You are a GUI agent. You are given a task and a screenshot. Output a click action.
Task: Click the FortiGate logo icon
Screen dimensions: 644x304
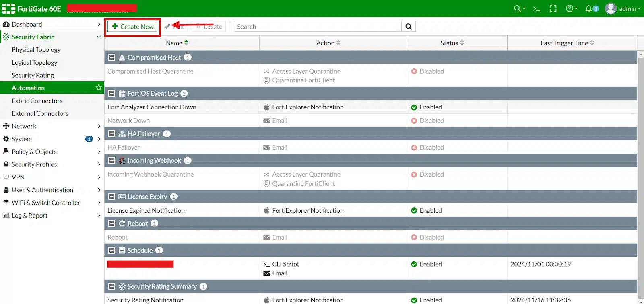[x=8, y=8]
